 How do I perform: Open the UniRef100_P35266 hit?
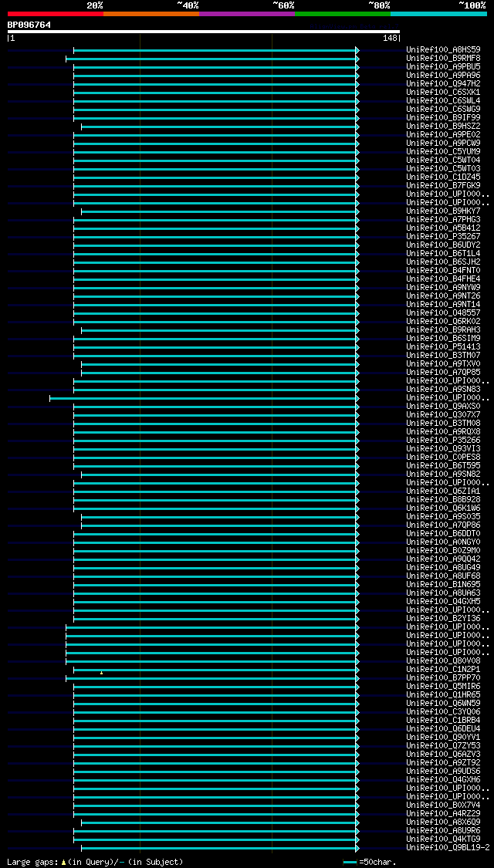pyautogui.click(x=443, y=440)
